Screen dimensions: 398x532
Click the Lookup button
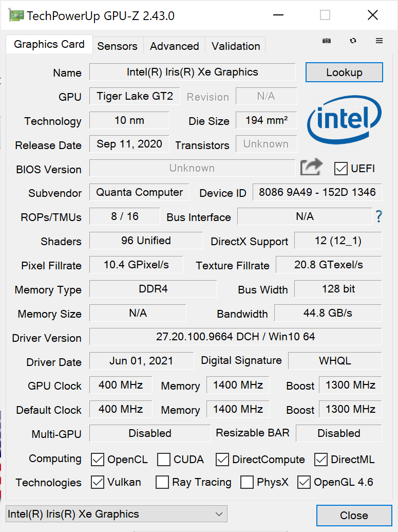[344, 72]
